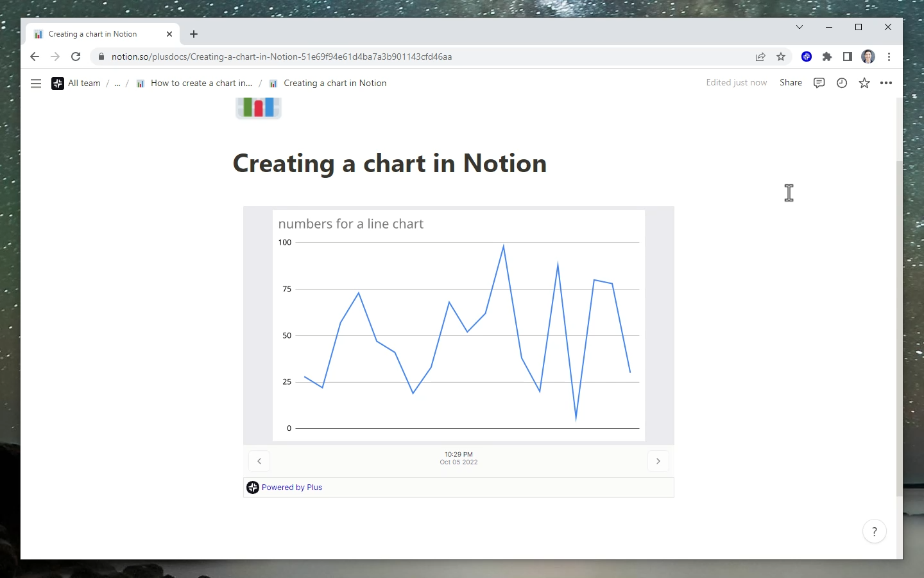This screenshot has width=924, height=578.
Task: Add page to favorites with star icon
Action: pos(864,83)
